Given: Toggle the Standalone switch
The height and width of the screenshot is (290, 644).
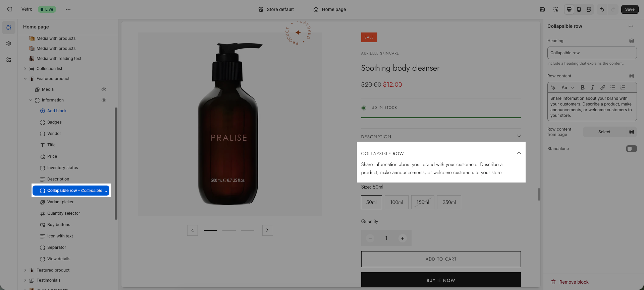Looking at the screenshot, I should (x=631, y=149).
